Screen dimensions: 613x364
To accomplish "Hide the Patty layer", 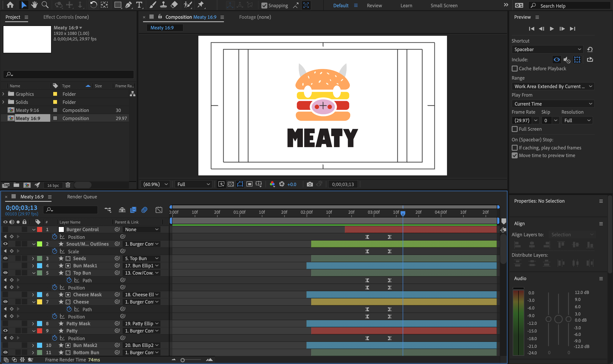I will (x=5, y=331).
